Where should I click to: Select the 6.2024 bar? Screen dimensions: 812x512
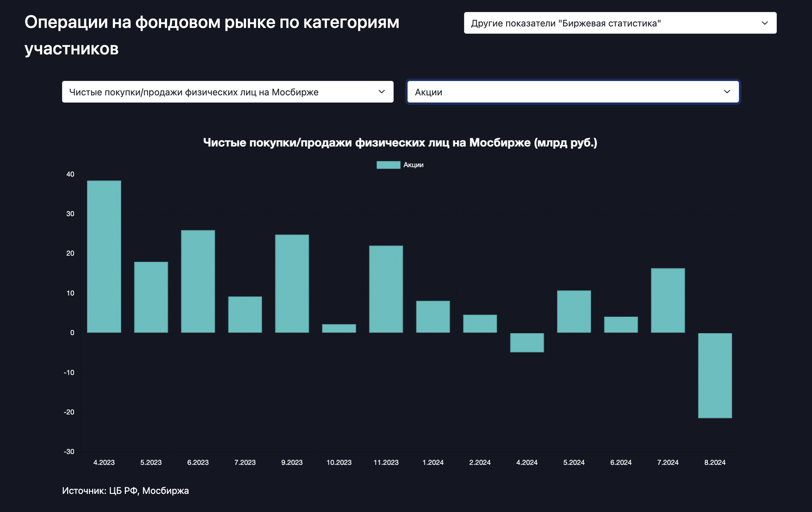point(621,325)
